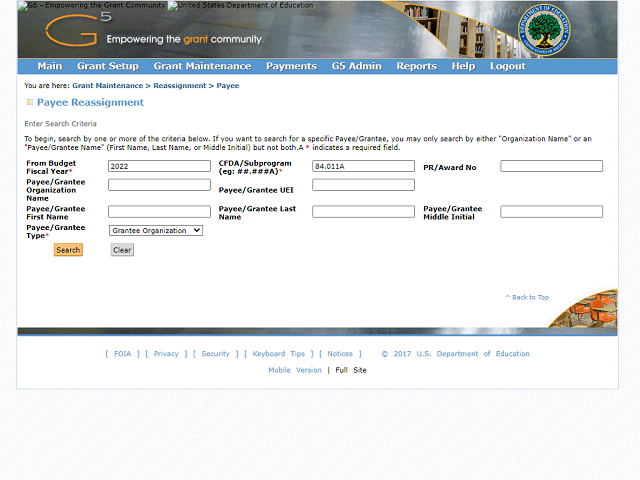Click the Logout menu item
Viewport: 640px width, 480px height.
(x=507, y=66)
